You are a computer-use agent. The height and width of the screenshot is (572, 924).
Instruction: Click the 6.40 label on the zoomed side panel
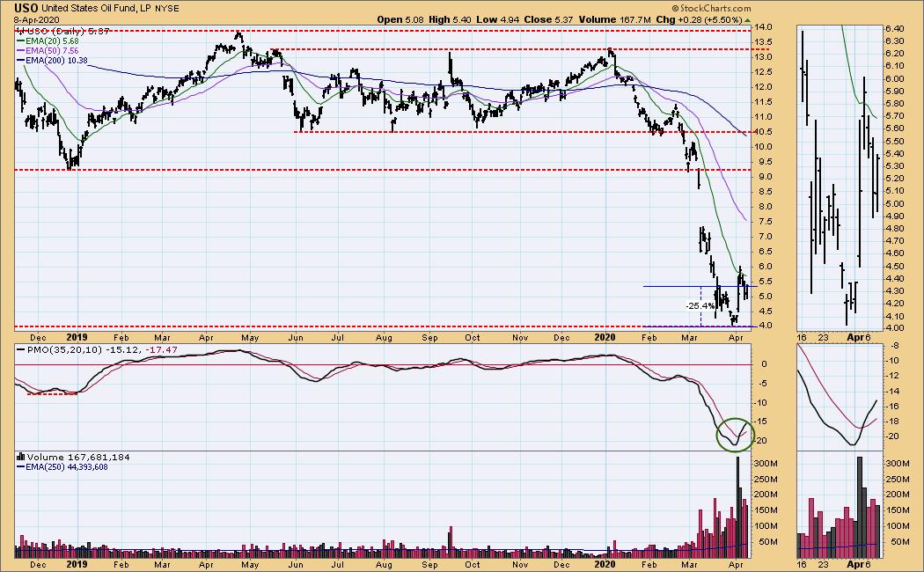pos(894,28)
